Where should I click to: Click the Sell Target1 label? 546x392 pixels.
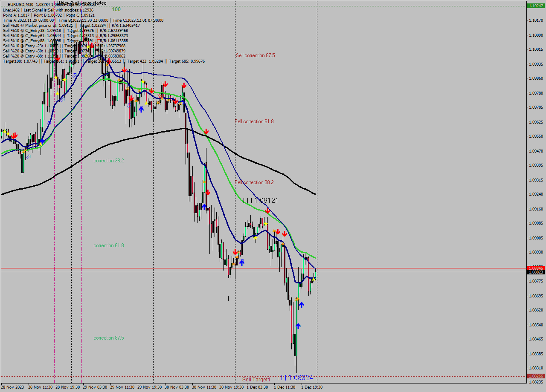pos(256,378)
